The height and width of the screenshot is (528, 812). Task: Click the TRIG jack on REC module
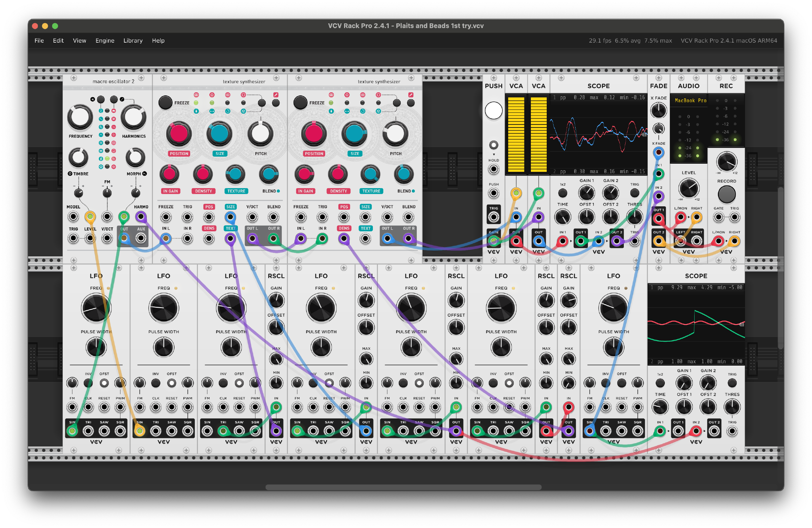pos(734,217)
